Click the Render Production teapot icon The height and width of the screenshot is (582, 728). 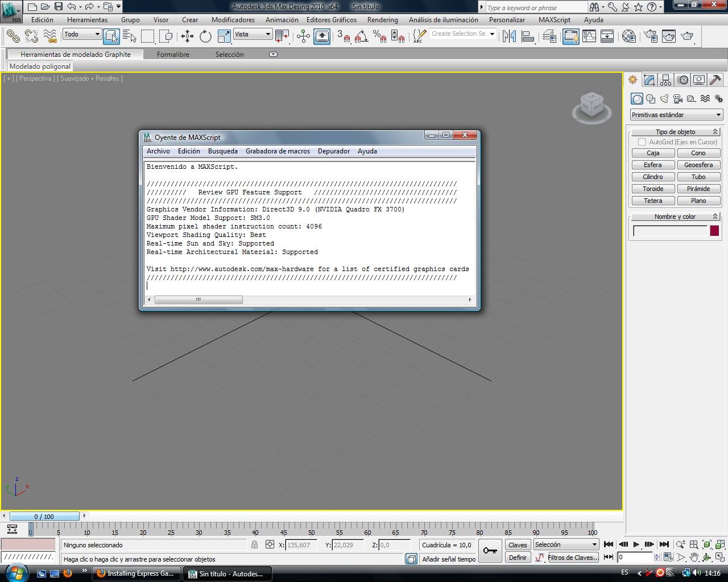click(x=687, y=36)
